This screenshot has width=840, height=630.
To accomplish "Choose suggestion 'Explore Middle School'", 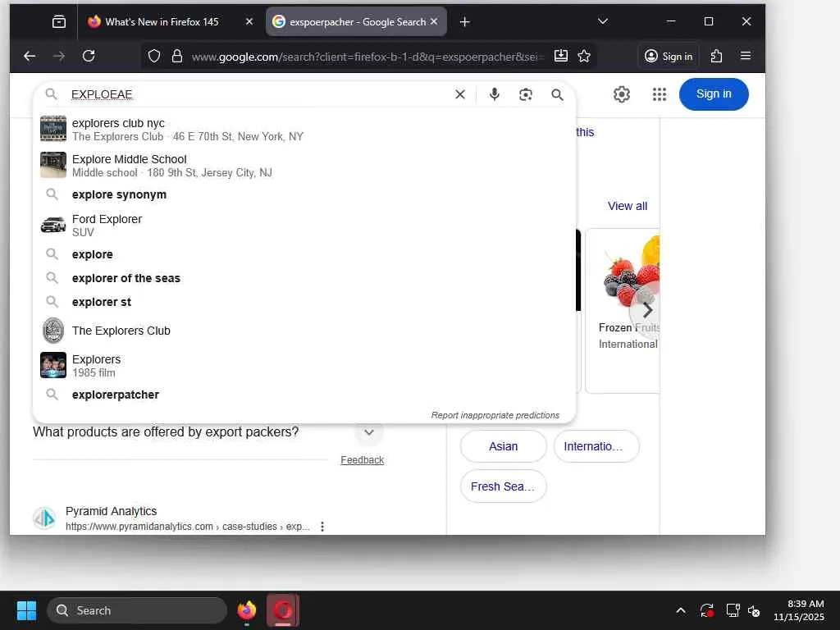I will pyautogui.click(x=304, y=166).
